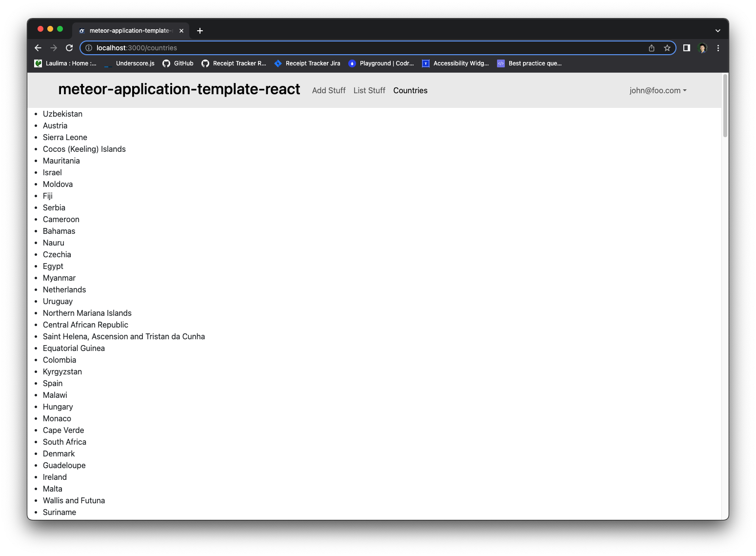
Task: Open the tab search chevron dropdown
Action: click(x=717, y=31)
